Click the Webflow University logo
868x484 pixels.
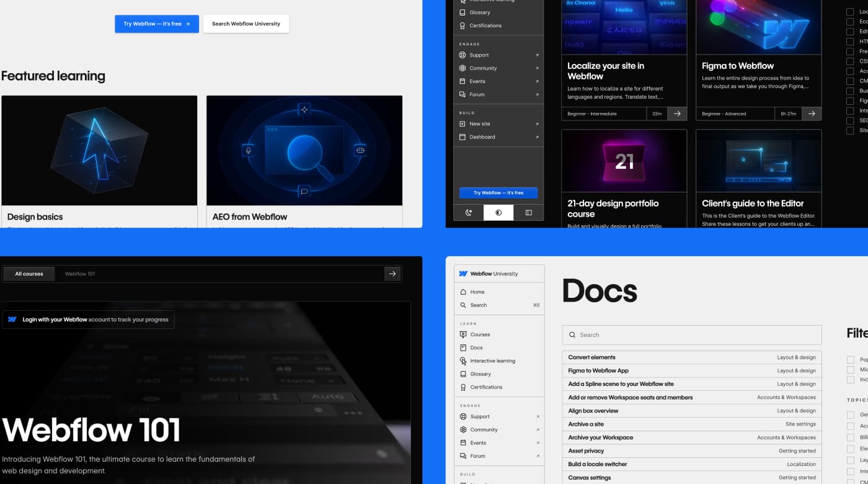pyautogui.click(x=490, y=274)
